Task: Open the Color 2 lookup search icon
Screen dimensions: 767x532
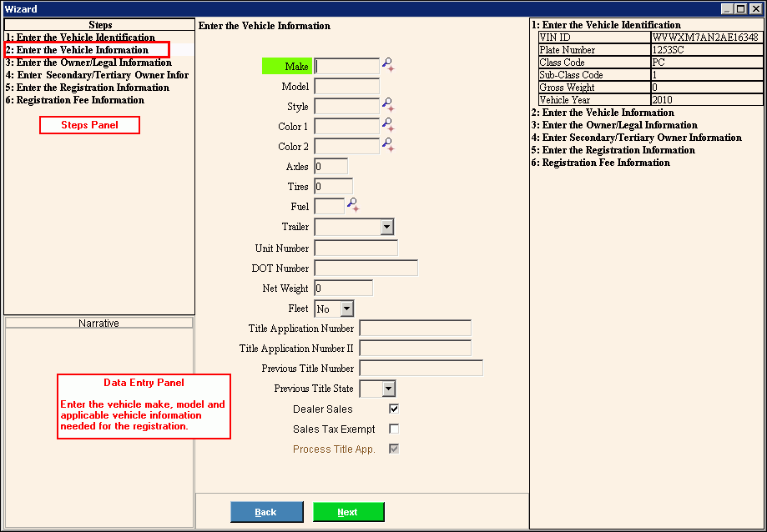Action: point(388,146)
